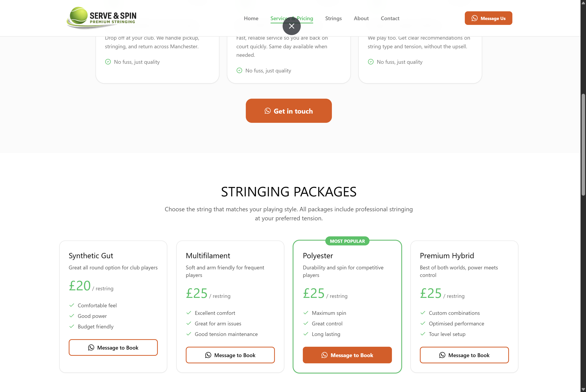
Task: Click WhatsApp icon in Multifilament booking button
Action: (x=208, y=355)
